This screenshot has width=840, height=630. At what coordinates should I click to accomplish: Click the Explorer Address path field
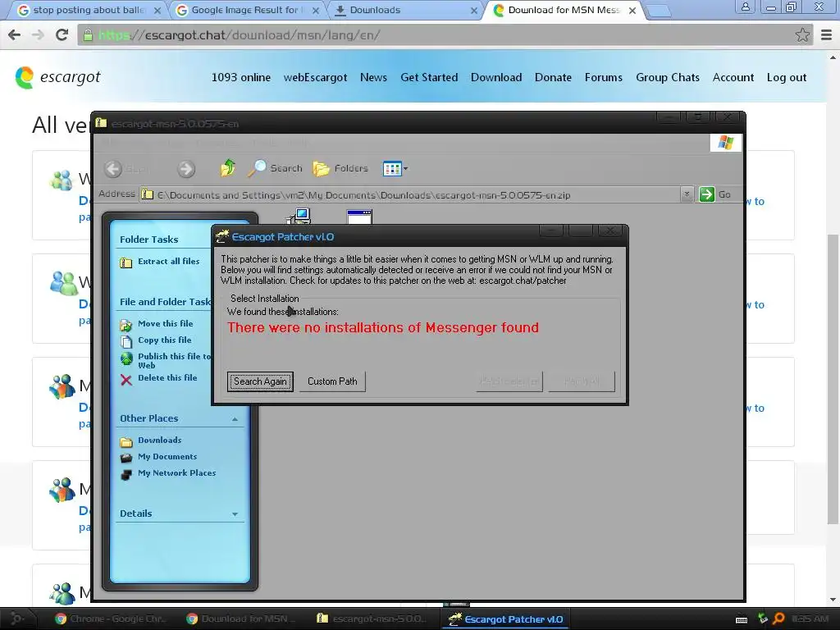click(x=410, y=195)
